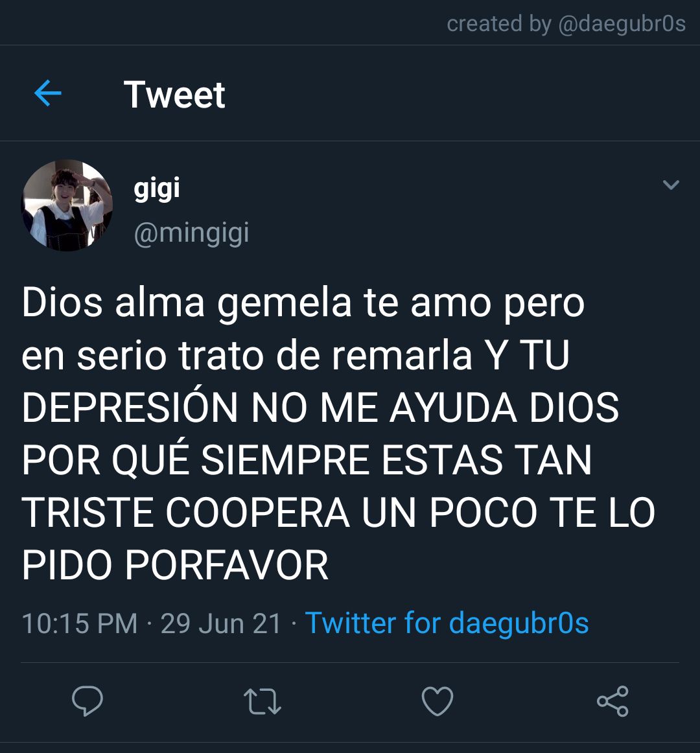Like the tweet with the heart

(437, 701)
